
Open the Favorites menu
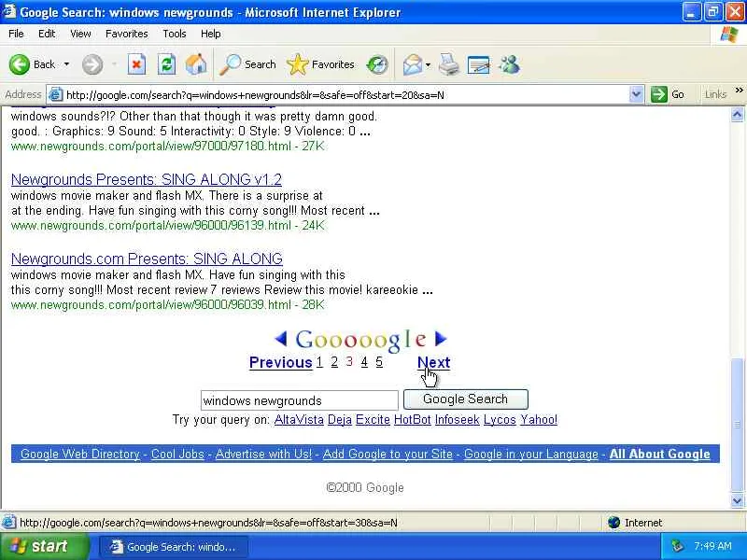pyautogui.click(x=127, y=34)
